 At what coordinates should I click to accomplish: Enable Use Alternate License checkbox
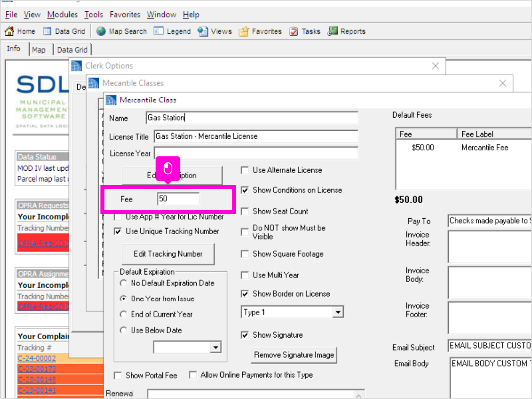(x=245, y=170)
